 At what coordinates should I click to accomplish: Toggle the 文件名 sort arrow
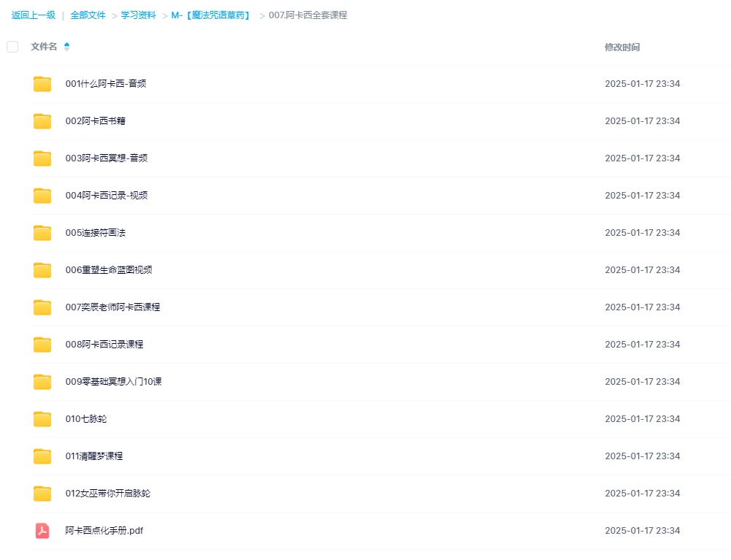tap(67, 47)
